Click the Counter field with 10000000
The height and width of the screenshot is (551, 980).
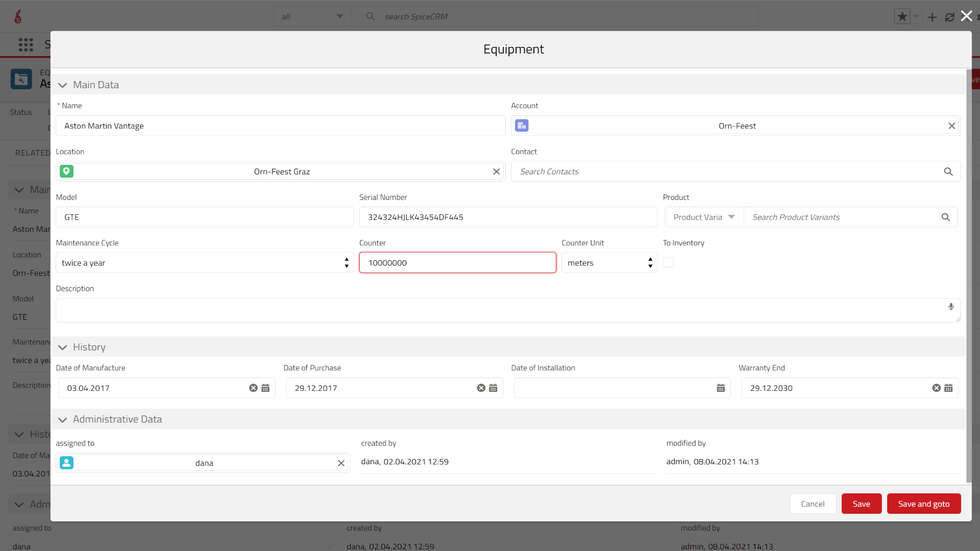point(457,263)
